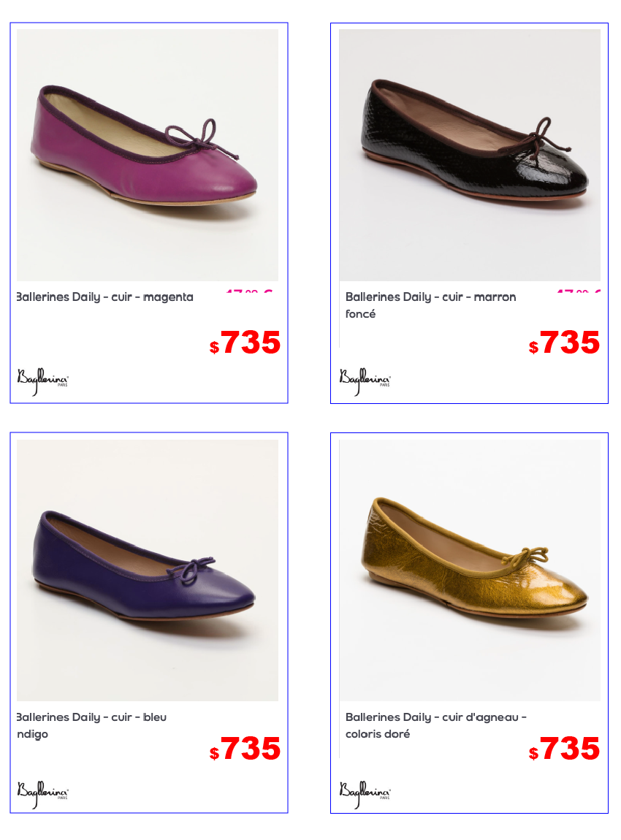
Task: Open 'Ballerines Daily - cuir d'agneau - coloris doré' link
Action: (x=436, y=725)
